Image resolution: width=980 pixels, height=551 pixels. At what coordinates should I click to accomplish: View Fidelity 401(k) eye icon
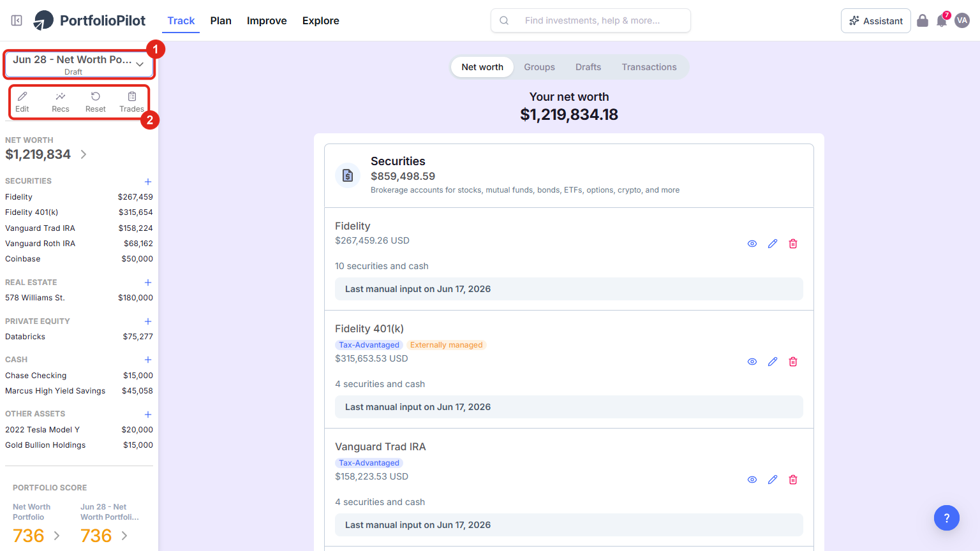click(x=752, y=362)
